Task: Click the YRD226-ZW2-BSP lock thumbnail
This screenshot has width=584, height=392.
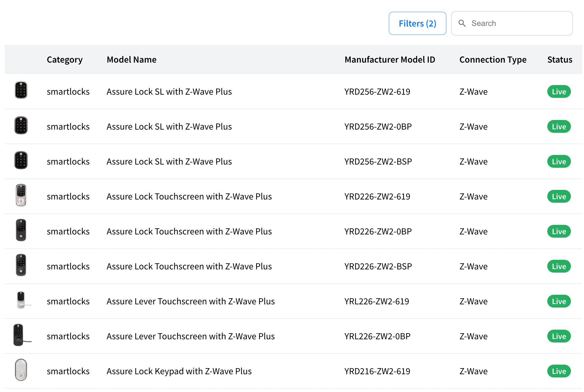Action: click(21, 265)
